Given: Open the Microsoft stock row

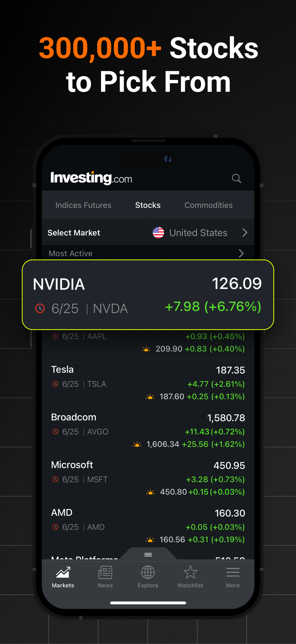Looking at the screenshot, I should (x=148, y=477).
